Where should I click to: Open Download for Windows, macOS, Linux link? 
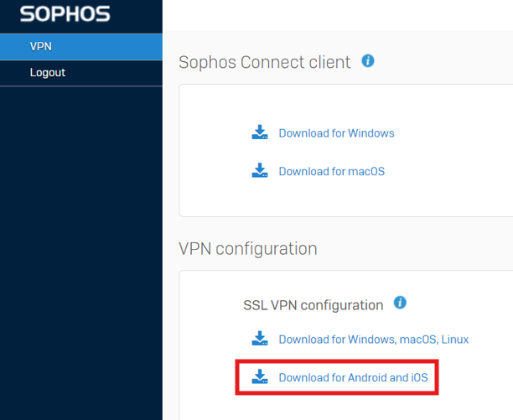[x=374, y=340]
